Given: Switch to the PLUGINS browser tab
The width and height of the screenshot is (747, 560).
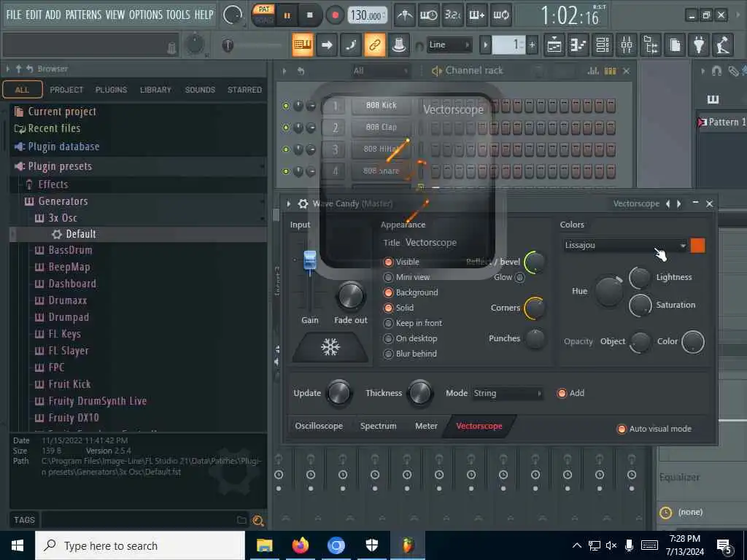Looking at the screenshot, I should point(111,90).
